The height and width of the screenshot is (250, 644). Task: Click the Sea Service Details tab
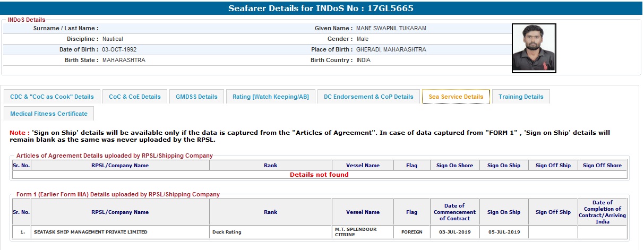tap(456, 97)
